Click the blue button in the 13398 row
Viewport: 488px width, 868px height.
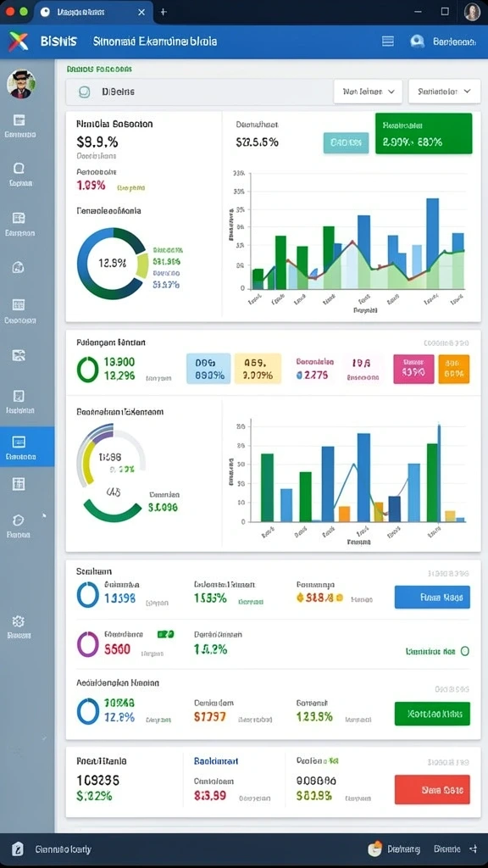pos(432,598)
